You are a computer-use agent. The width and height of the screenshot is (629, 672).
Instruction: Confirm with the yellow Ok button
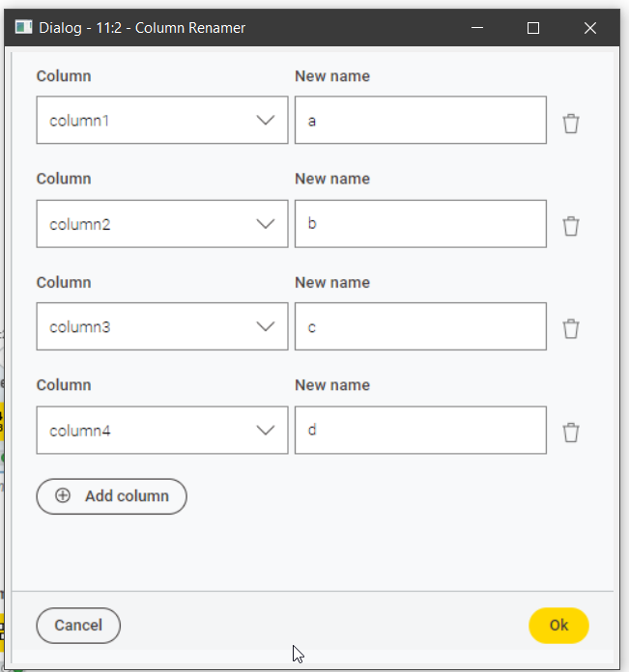pyautogui.click(x=558, y=626)
